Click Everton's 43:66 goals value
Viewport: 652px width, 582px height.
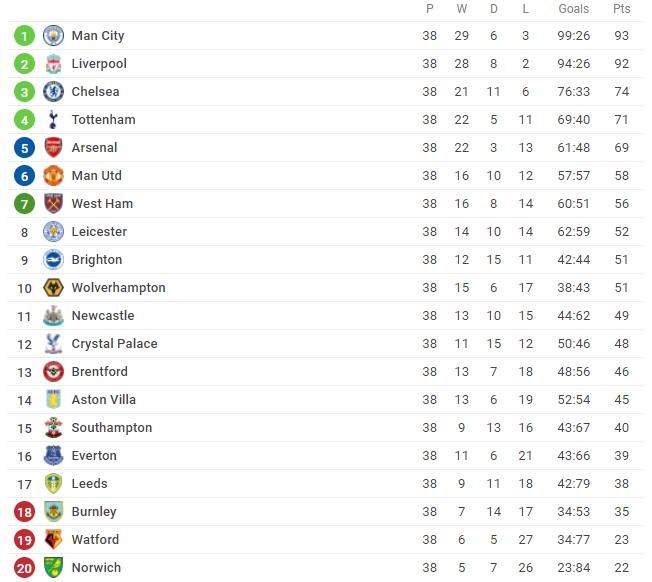[x=574, y=456]
